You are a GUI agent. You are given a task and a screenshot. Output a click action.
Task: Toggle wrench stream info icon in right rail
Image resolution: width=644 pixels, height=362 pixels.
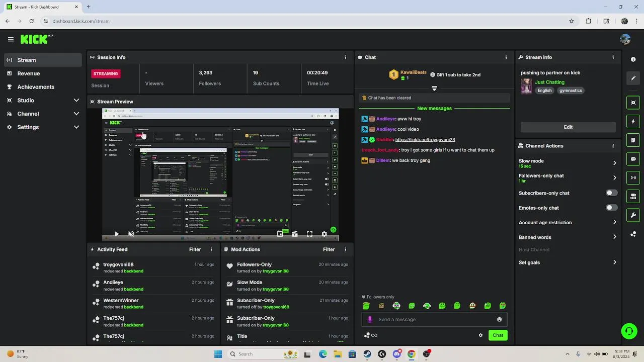pyautogui.click(x=633, y=215)
